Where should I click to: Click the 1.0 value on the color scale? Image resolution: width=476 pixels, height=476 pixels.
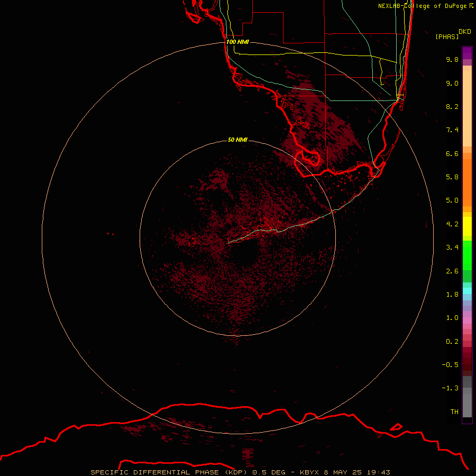click(452, 318)
